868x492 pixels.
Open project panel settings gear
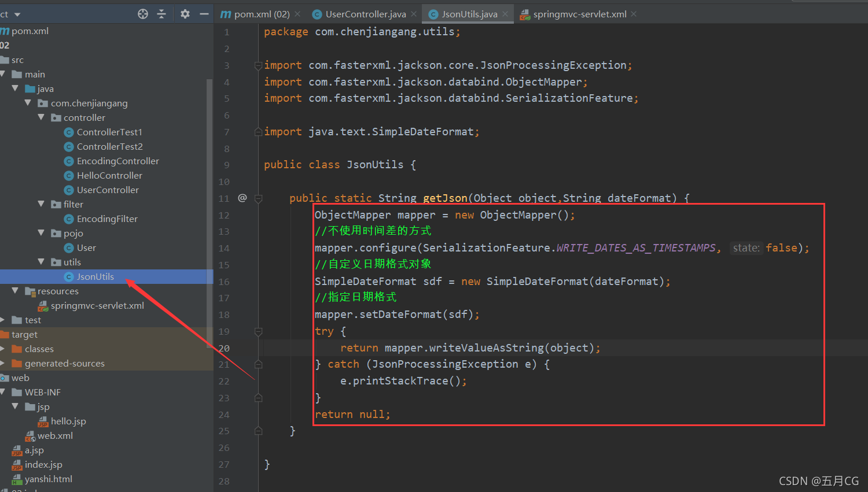(185, 14)
